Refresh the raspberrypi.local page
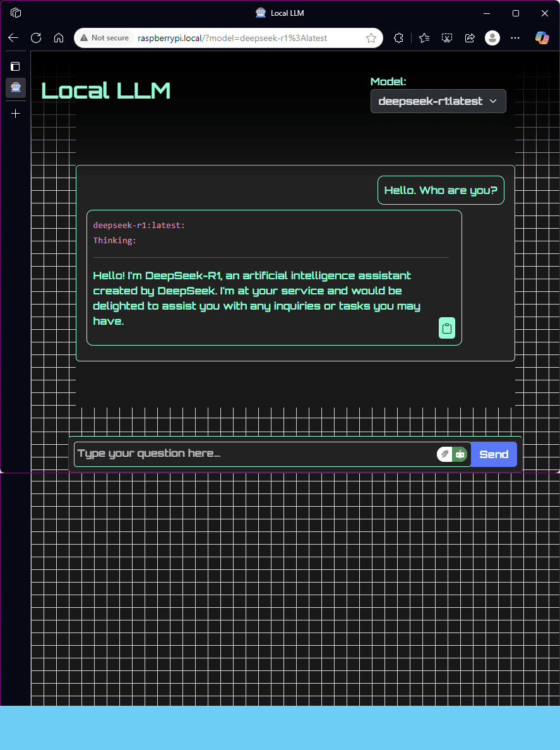Viewport: 560px width, 750px height. [36, 38]
